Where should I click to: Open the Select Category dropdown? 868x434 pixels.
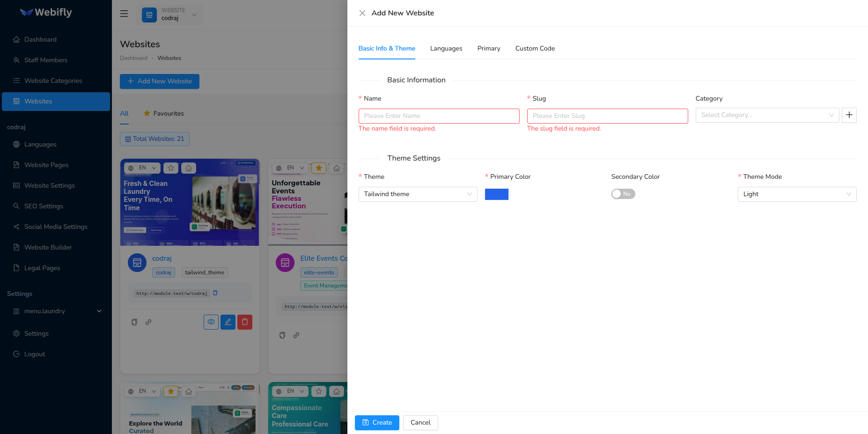(x=767, y=115)
